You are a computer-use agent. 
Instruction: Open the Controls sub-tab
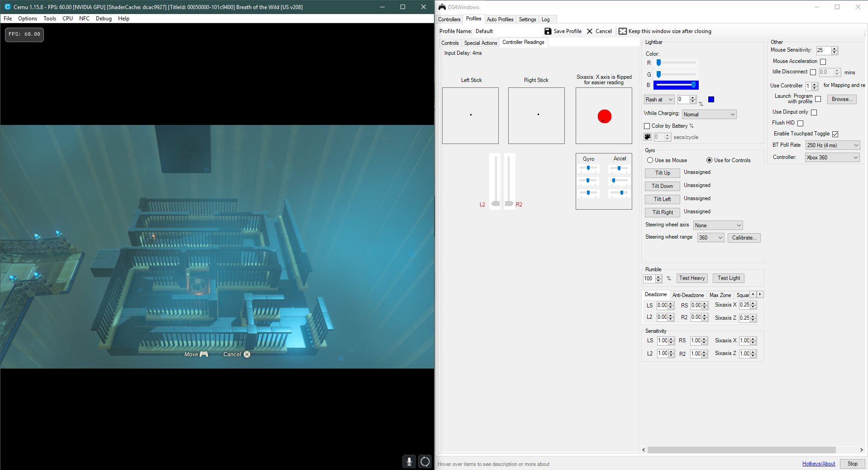click(x=450, y=43)
